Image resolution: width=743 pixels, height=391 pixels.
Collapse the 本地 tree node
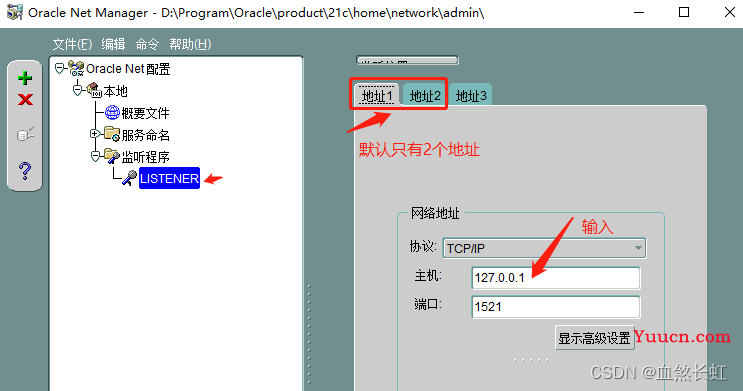point(77,90)
